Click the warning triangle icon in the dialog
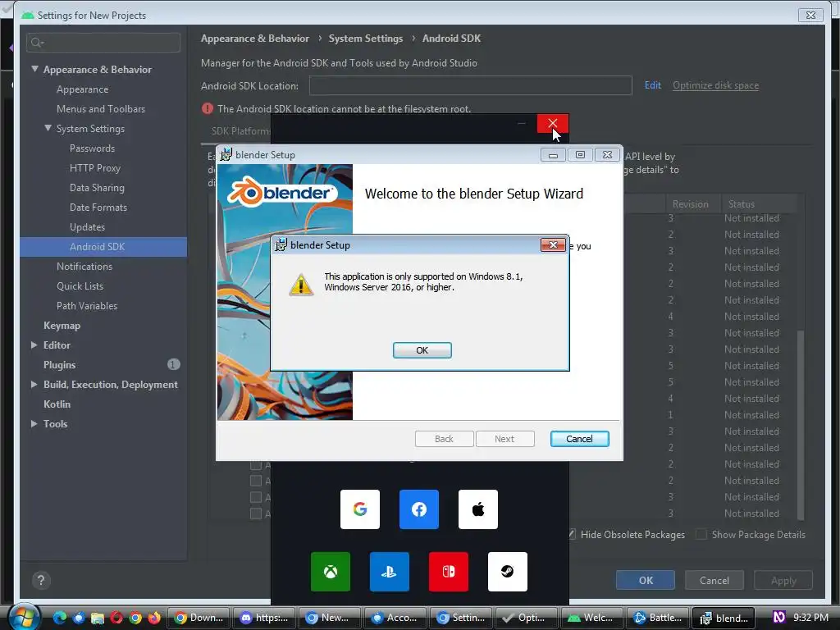 [301, 285]
